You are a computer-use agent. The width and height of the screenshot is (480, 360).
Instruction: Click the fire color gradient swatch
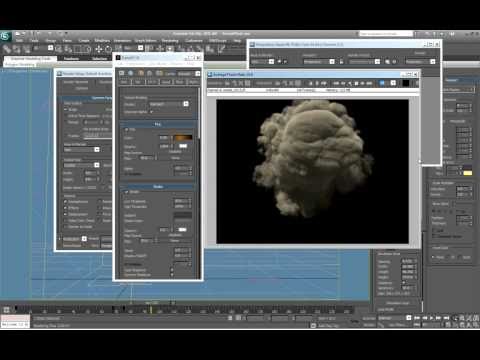pos(183,137)
